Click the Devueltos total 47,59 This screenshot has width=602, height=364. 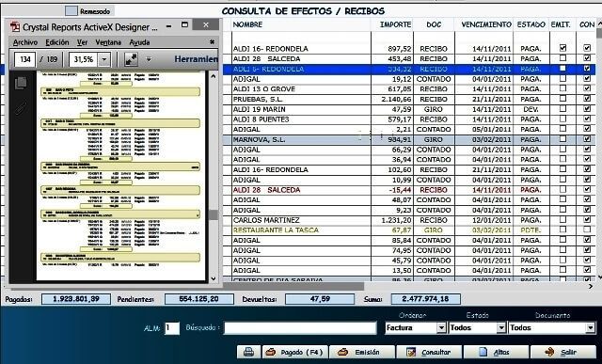320,299
